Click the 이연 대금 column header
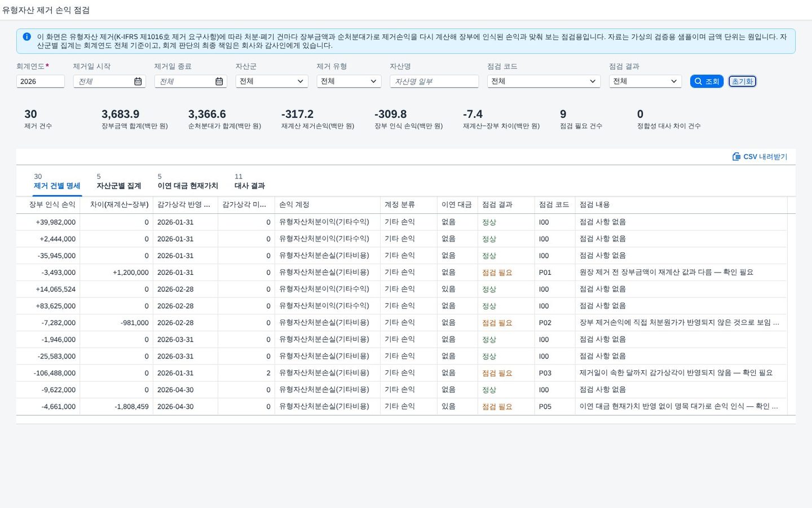Image resolution: width=812 pixels, height=508 pixels. pos(457,205)
